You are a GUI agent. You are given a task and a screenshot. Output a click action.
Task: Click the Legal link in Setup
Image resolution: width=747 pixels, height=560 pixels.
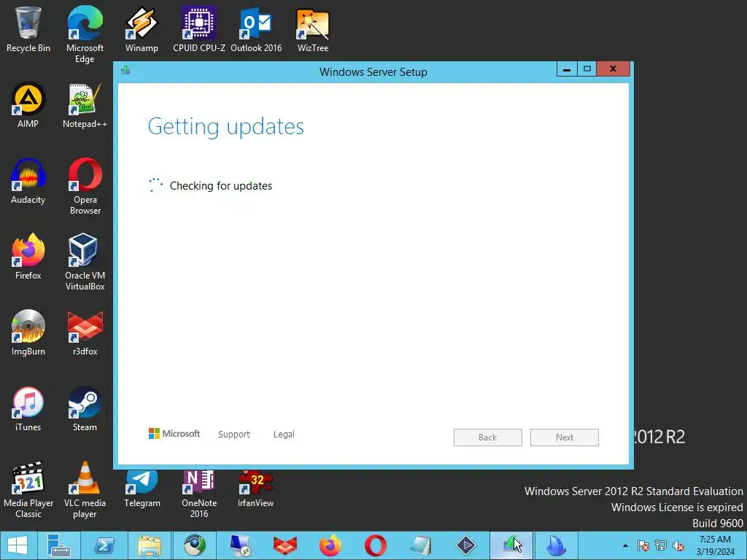[284, 435]
